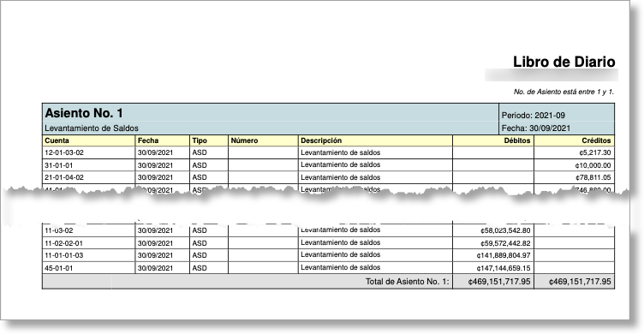
Task: Select account cell 21-01-04-02
Action: coord(64,177)
